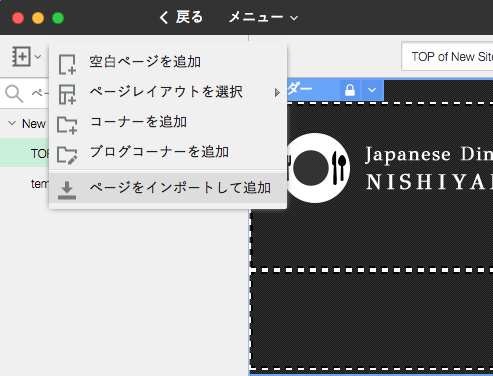Viewport: 493px width, 376px height.
Task: Click the add corner folder icon
Action: point(67,125)
